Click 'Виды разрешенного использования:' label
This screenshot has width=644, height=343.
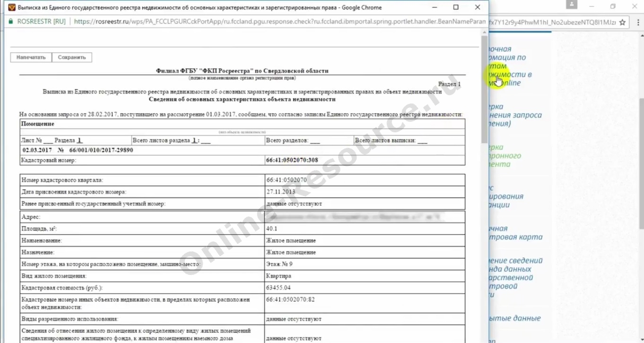(x=70, y=319)
